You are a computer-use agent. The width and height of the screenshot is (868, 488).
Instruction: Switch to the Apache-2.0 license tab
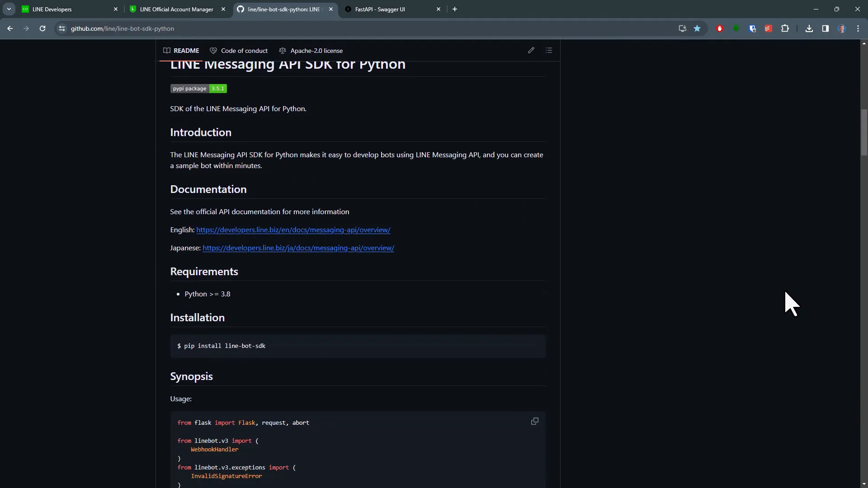[311, 51]
